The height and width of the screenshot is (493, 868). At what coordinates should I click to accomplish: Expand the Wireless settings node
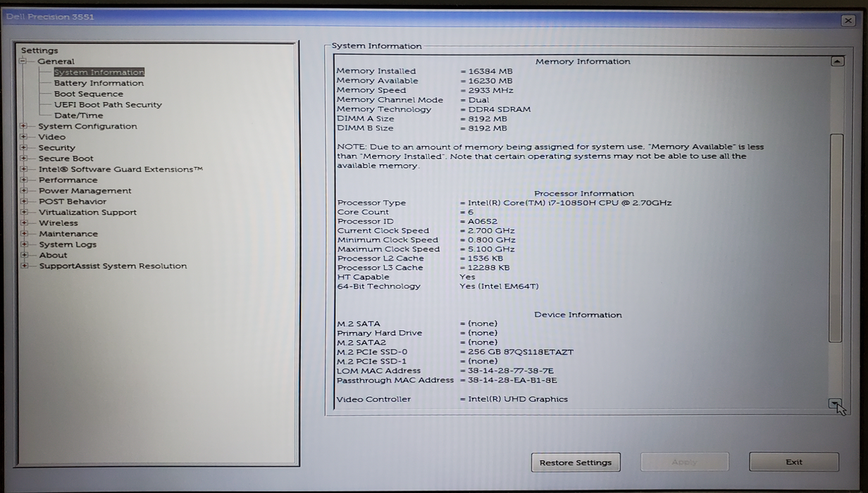point(24,223)
